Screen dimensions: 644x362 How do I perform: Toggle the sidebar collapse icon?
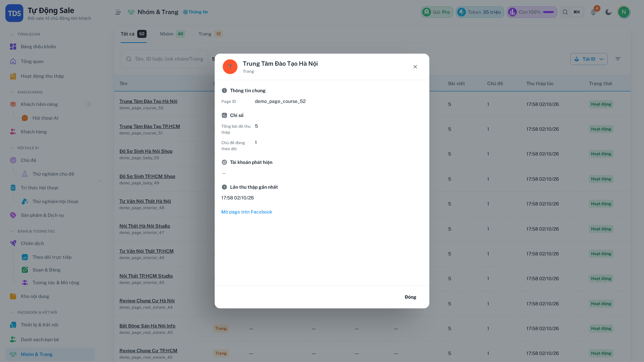point(118,12)
